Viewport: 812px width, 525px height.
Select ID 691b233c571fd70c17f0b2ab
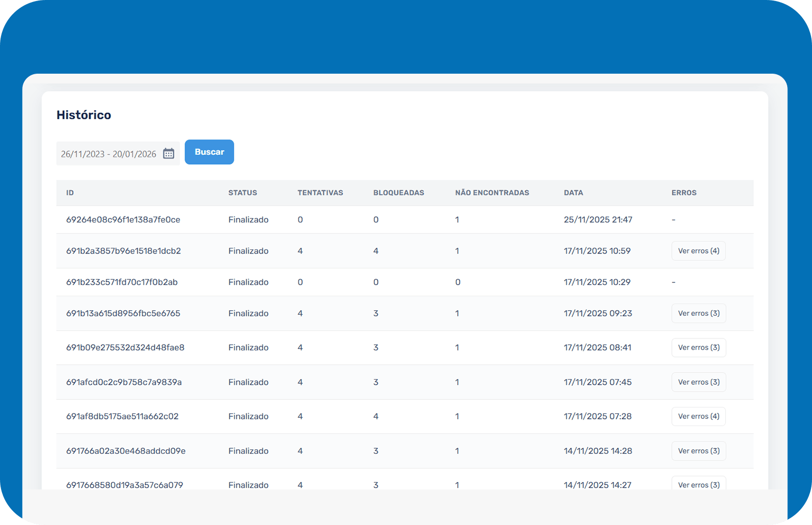point(122,282)
